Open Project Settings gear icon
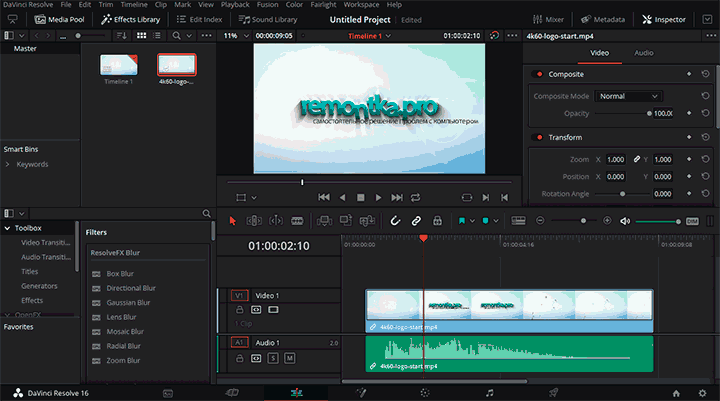Screen dimensions: 720x401 pos(702,393)
